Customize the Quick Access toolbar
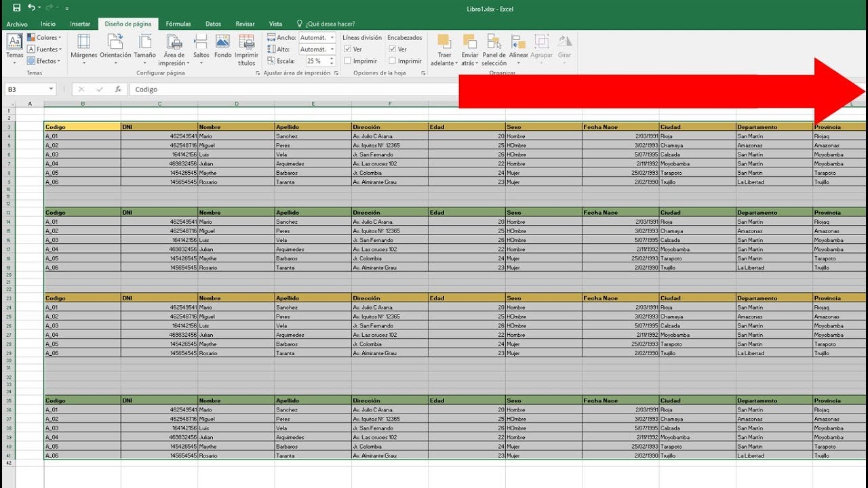Screen dimensions: 868x488 pos(66,8)
